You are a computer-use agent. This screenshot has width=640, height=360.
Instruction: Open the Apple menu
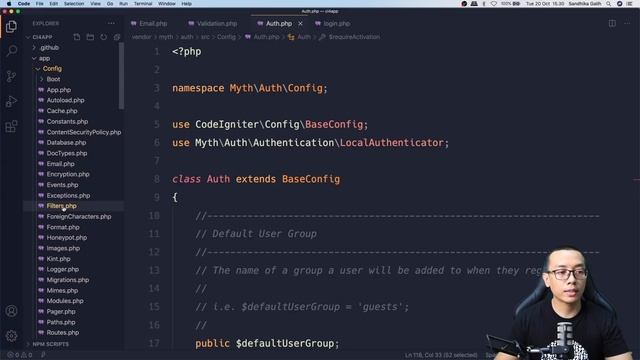9,4
